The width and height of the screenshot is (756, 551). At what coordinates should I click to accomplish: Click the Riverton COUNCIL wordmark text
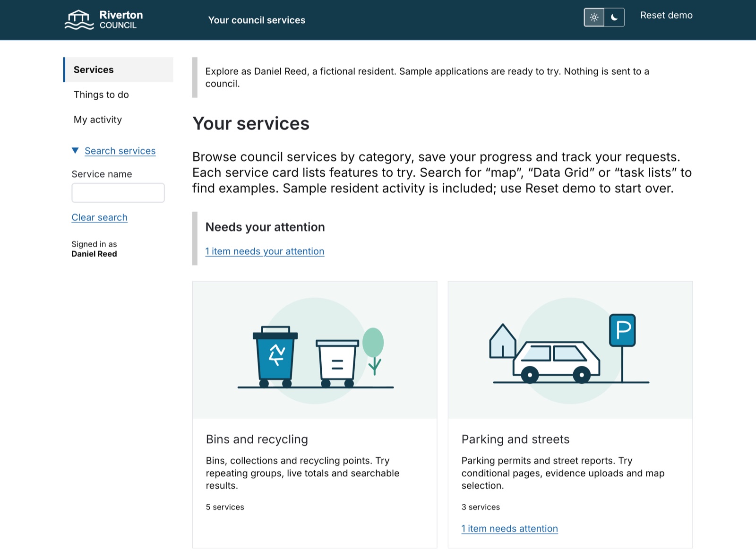coord(121,20)
